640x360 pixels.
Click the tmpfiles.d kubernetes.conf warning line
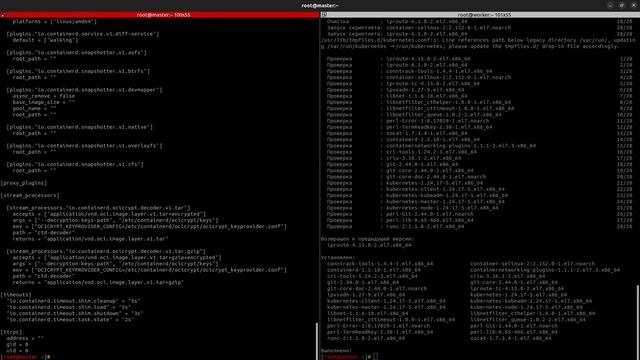click(478, 43)
